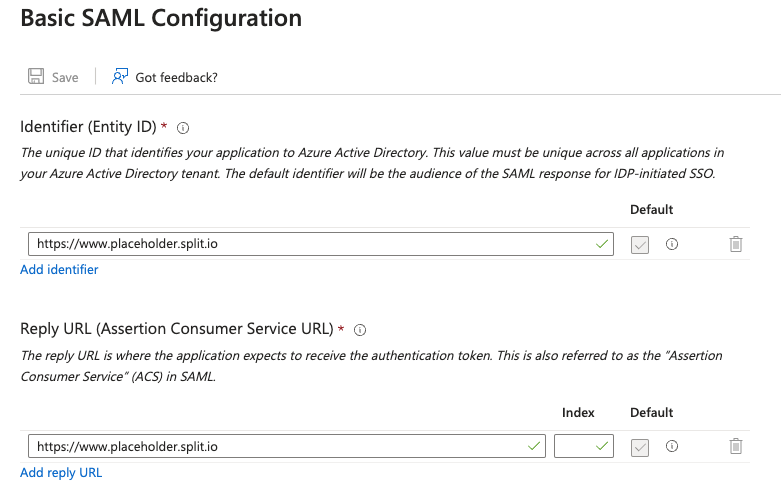Toggle the Default checkbox in the Identifier row
This screenshot has width=781, height=492.
tap(641, 243)
